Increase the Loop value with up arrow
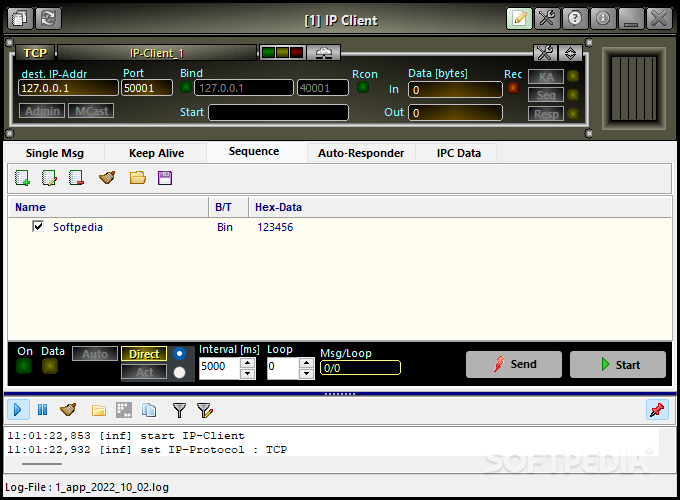The height and width of the screenshot is (500, 680). pyautogui.click(x=307, y=363)
